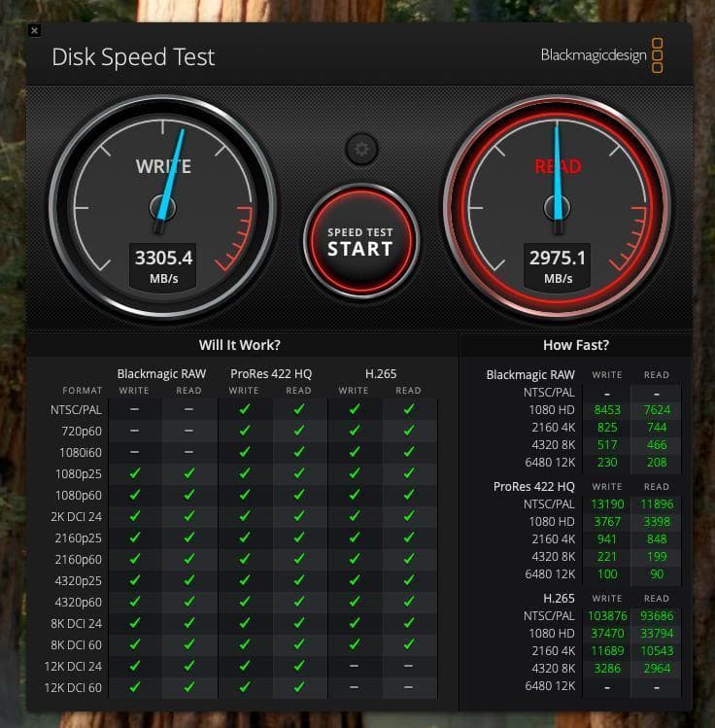
Task: Click Blackmagic RAW 1080 HD write value 8453
Action: click(x=607, y=410)
